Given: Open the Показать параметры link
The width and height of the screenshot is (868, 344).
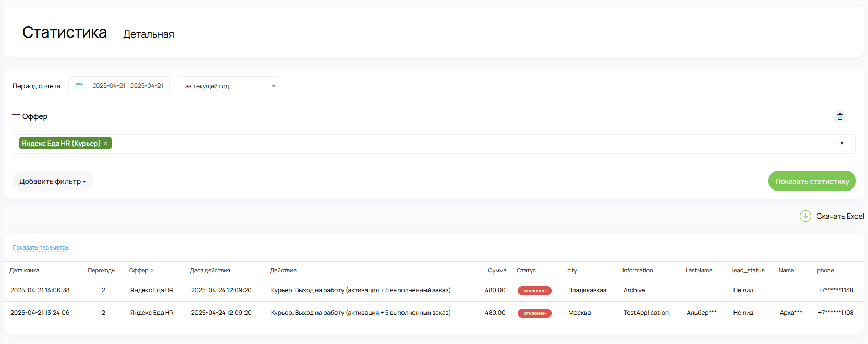Looking at the screenshot, I should pyautogui.click(x=41, y=247).
